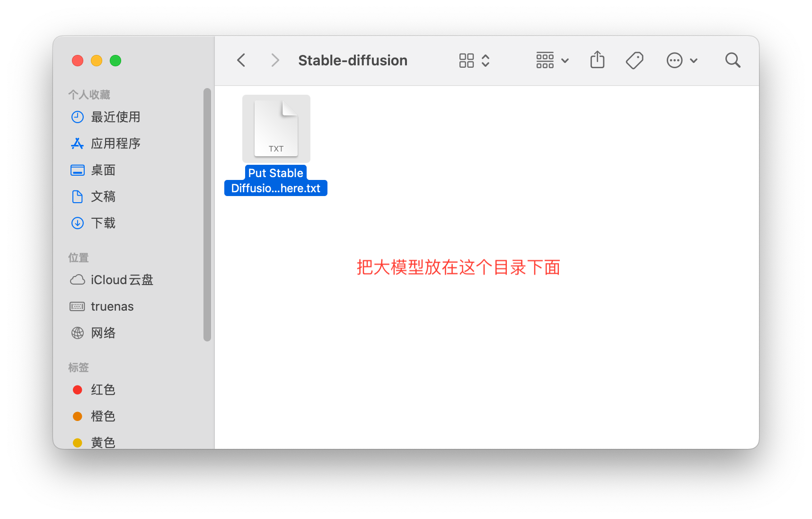This screenshot has width=812, height=519.
Task: Click the orange tag color dot
Action: click(77, 416)
